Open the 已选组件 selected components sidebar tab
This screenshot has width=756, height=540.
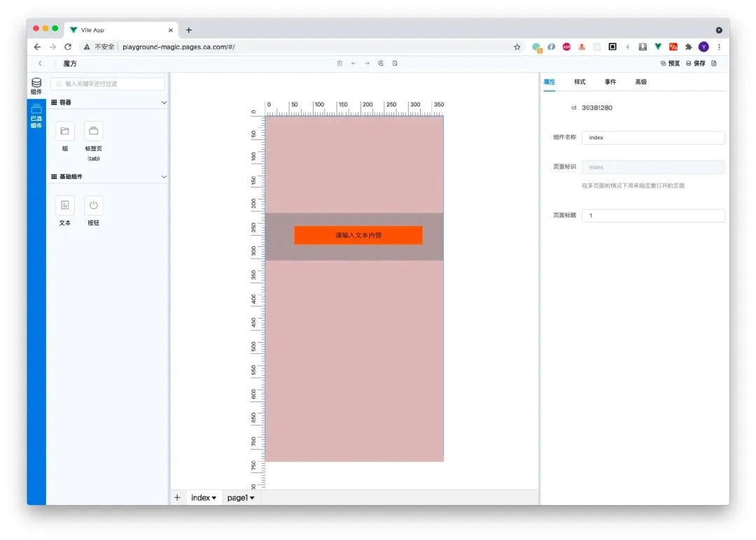(36, 116)
